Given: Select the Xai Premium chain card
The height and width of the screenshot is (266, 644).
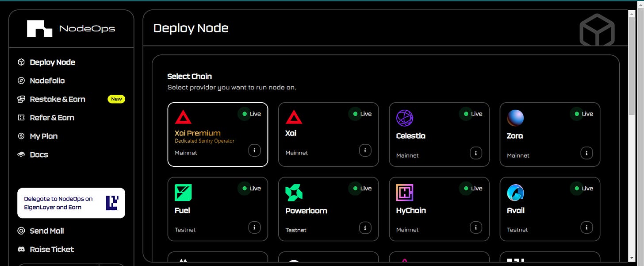Looking at the screenshot, I should [x=218, y=135].
